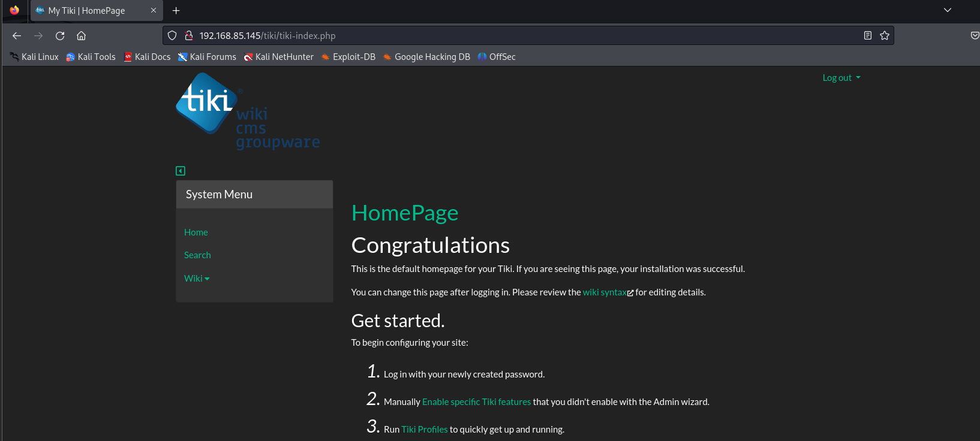980x441 pixels.
Task: Reload the current page
Action: tap(60, 36)
